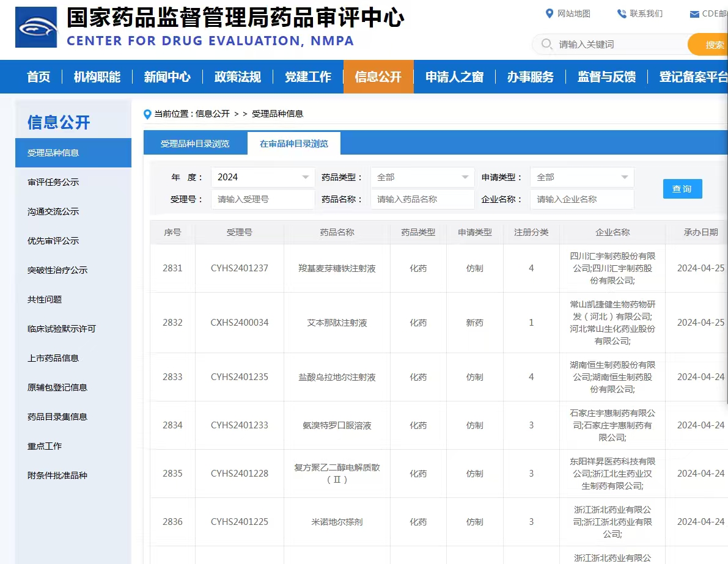Click the contact us phone icon
This screenshot has height=564, width=728.
coord(622,13)
